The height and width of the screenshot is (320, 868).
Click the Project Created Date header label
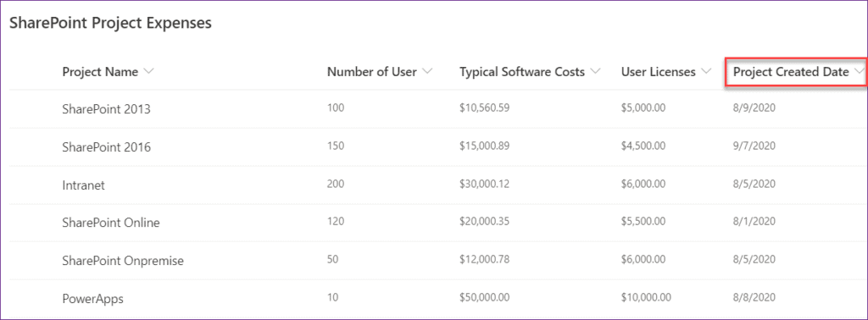pos(791,72)
